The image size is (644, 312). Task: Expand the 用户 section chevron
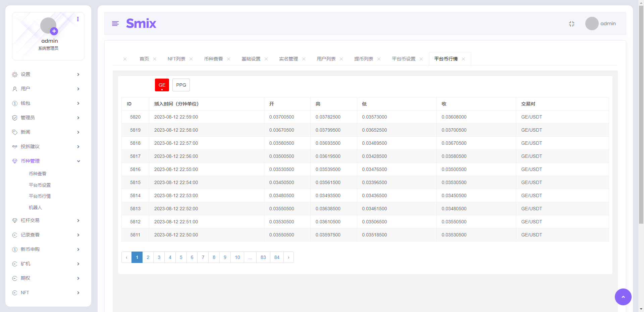pyautogui.click(x=78, y=89)
